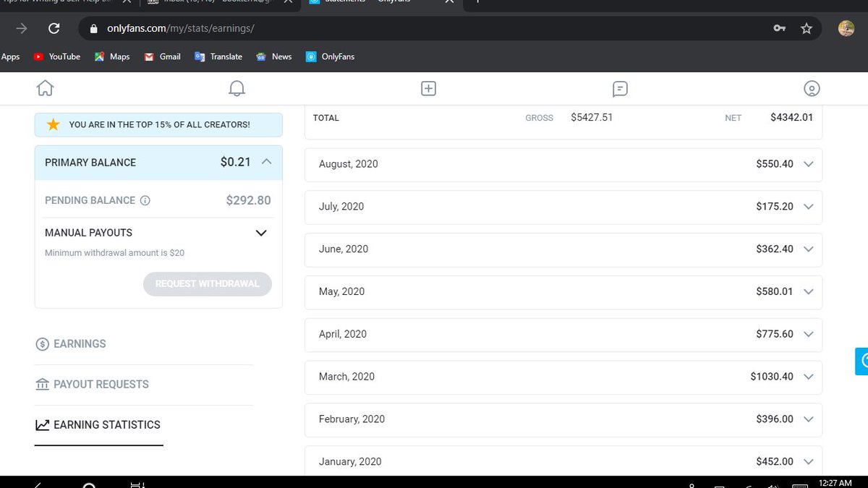Open Gmail bookmark
Image resolution: width=868 pixels, height=488 pixels.
coord(162,56)
